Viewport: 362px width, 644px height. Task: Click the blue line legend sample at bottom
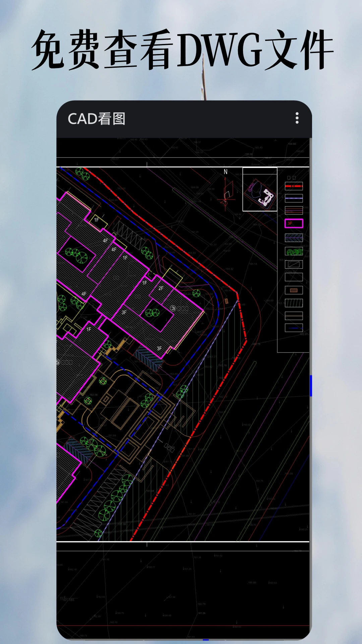click(x=294, y=328)
